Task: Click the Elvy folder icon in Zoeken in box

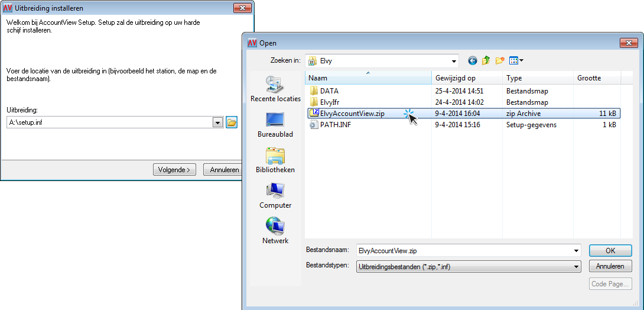Action: pyautogui.click(x=313, y=61)
